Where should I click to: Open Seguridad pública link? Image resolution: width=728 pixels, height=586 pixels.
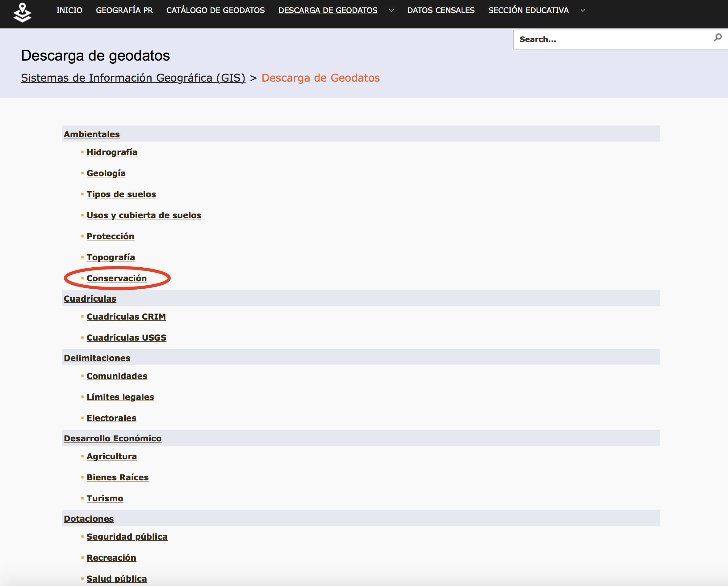point(127,537)
